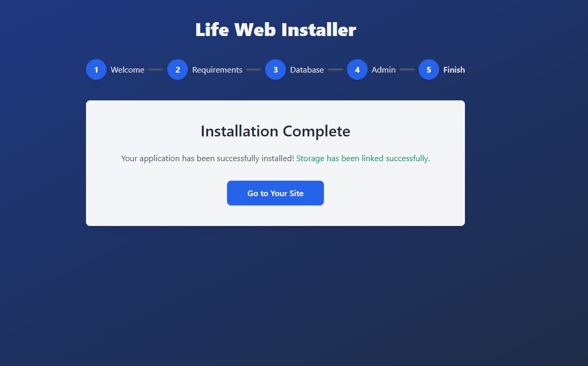Open the Database step label
Screen dimensions: 588x366
(307, 69)
